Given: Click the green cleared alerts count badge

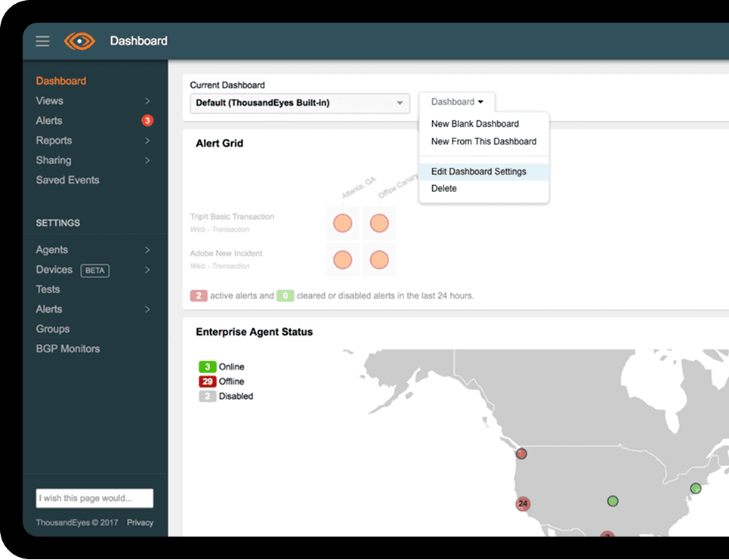Looking at the screenshot, I should pyautogui.click(x=286, y=295).
